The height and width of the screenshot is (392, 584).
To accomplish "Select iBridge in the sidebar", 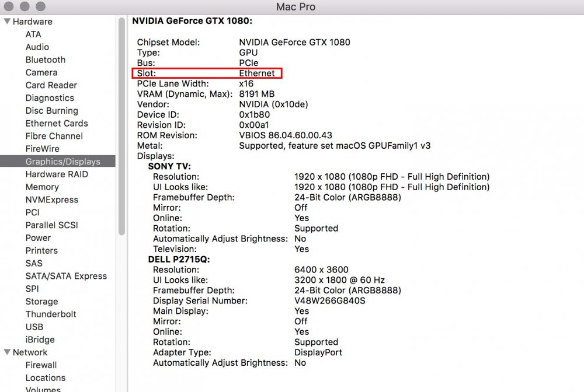I will [x=40, y=339].
